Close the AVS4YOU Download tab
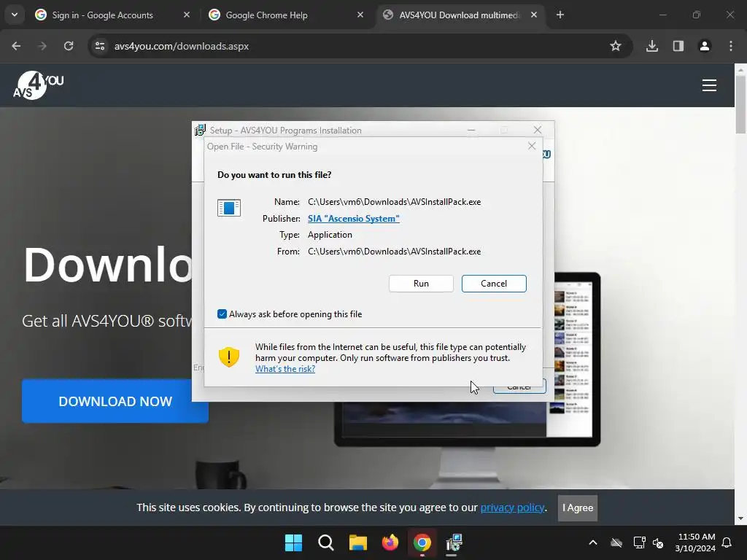 click(534, 15)
